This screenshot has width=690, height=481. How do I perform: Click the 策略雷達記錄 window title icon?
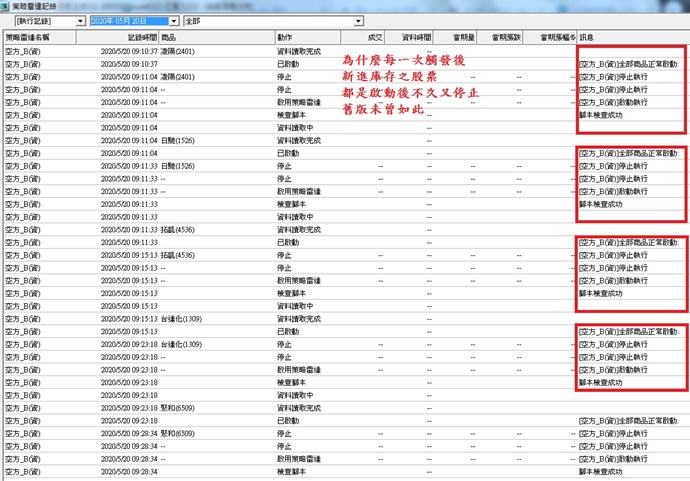(6, 5)
